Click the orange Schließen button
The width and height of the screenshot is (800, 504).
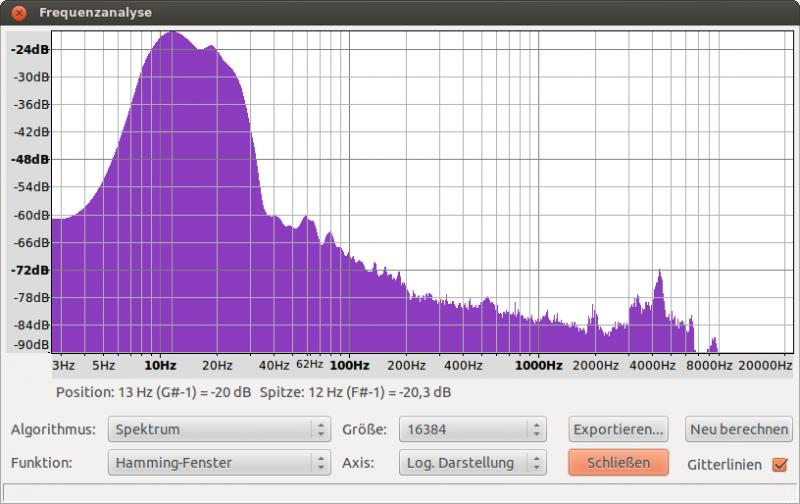coord(617,462)
